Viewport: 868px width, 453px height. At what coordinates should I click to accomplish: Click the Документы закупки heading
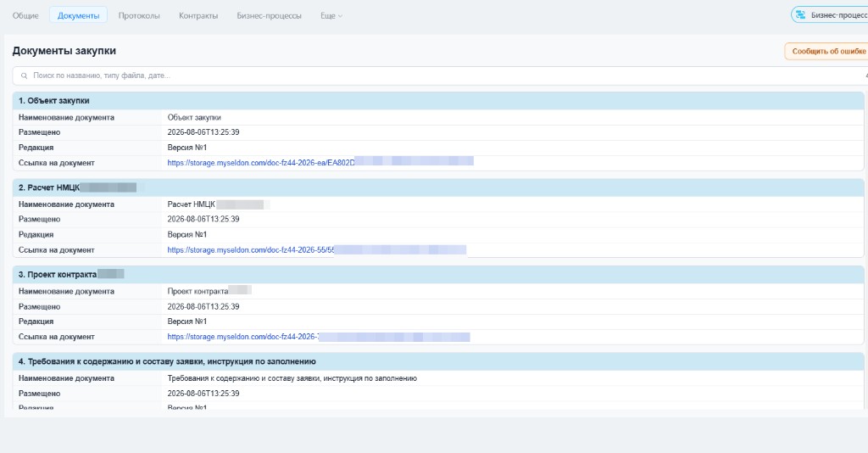tap(64, 50)
